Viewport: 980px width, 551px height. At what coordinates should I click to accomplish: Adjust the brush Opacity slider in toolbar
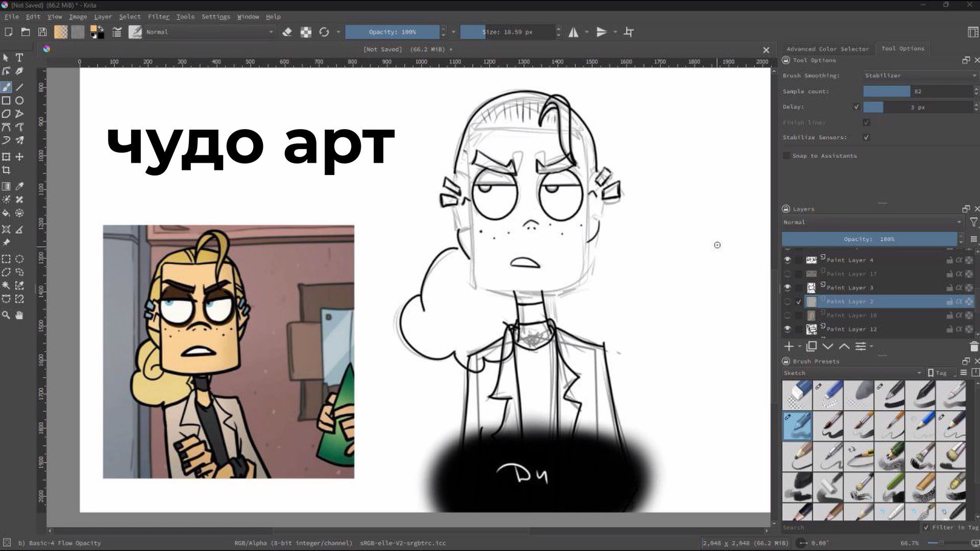tap(392, 32)
